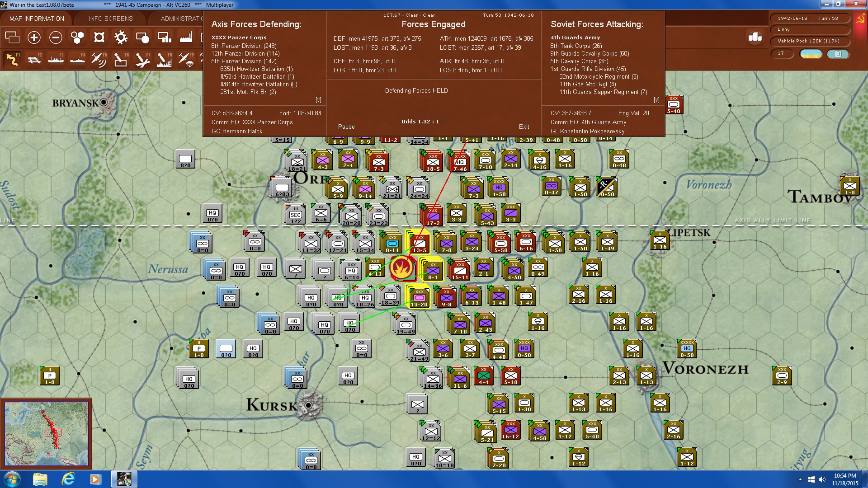Expand the Axis defending forces list
Image resolution: width=868 pixels, height=488 pixels.
pyautogui.click(x=318, y=100)
